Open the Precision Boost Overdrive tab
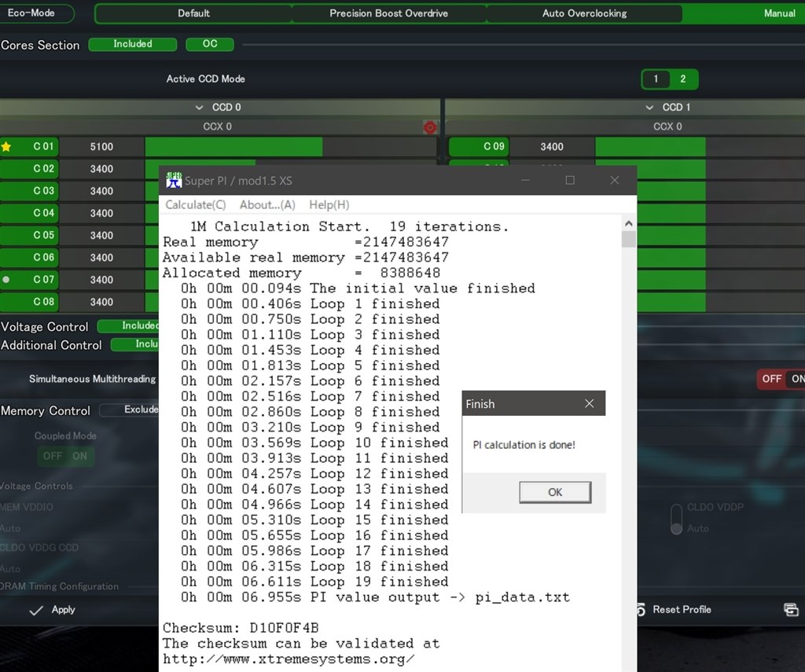Viewport: 805px width, 672px height. pos(388,13)
